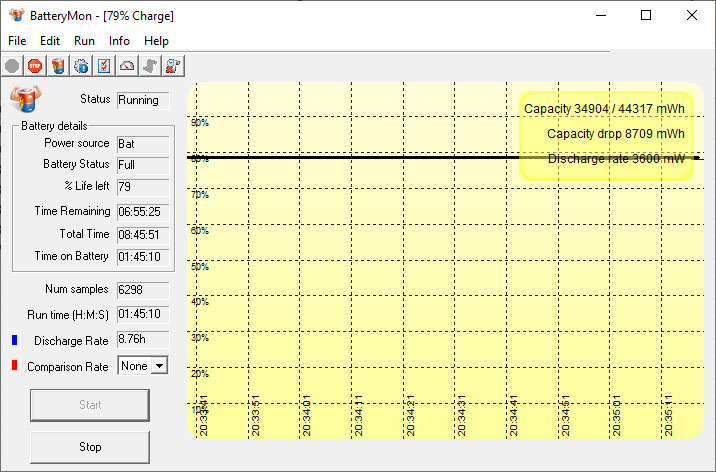Minimize the BatteryMon window
Viewport: 716px width, 472px height.
coord(601,16)
